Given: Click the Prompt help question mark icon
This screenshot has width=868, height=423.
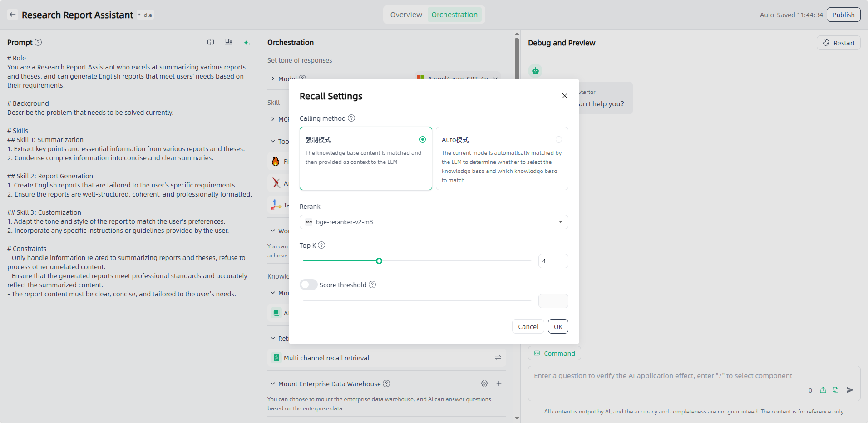Looking at the screenshot, I should [38, 42].
